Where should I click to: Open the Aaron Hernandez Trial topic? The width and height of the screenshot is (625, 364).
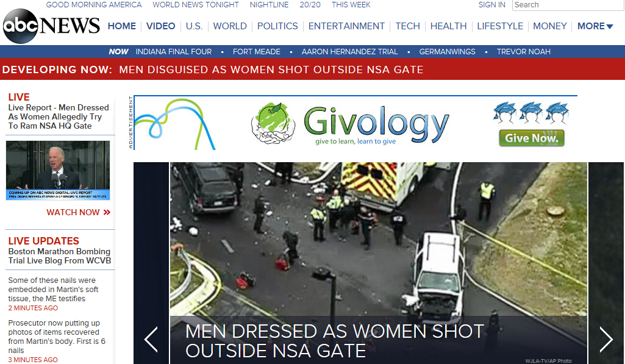(x=349, y=52)
